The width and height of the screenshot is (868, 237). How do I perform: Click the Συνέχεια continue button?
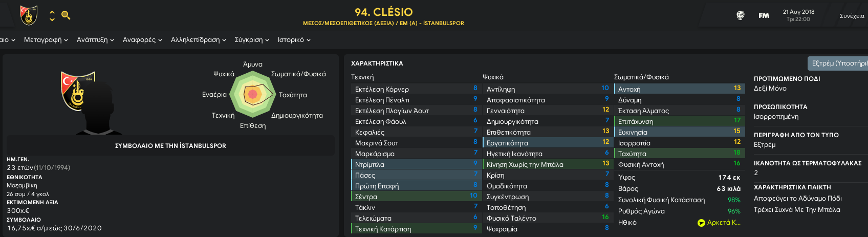(x=852, y=16)
